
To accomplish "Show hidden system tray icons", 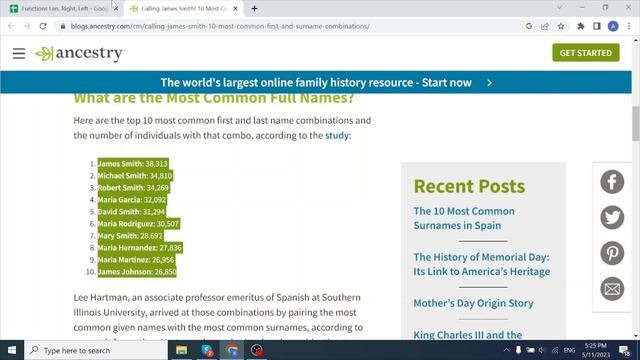I will click(x=507, y=350).
